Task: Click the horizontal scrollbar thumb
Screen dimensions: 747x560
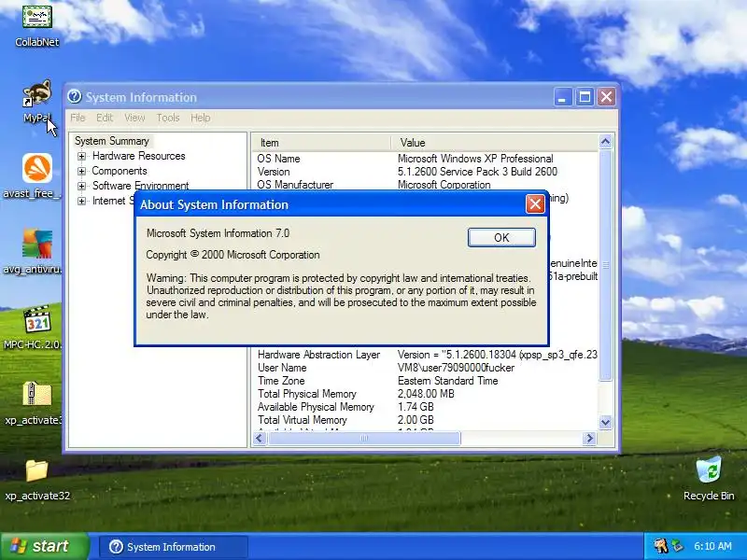Action: (364, 438)
